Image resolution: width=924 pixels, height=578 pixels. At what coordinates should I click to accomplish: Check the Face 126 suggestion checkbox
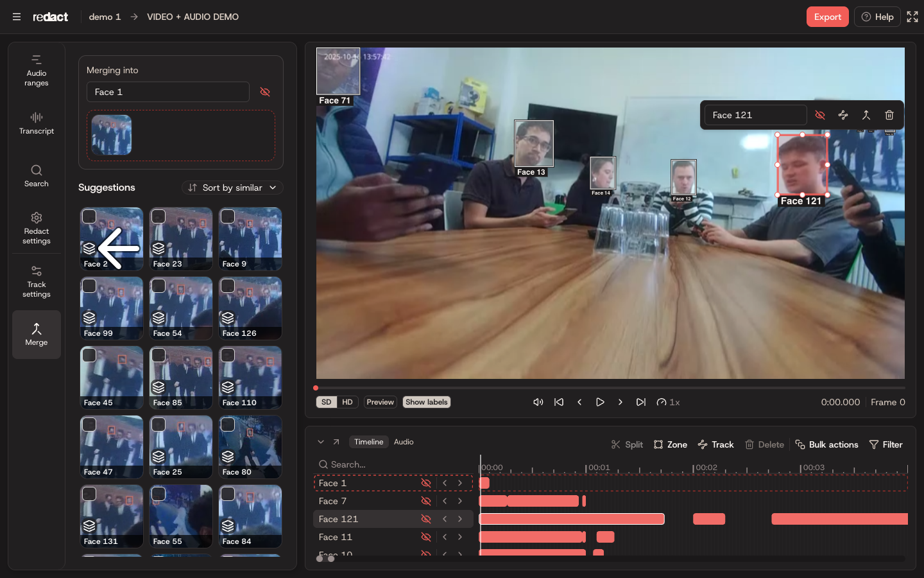[x=228, y=286]
